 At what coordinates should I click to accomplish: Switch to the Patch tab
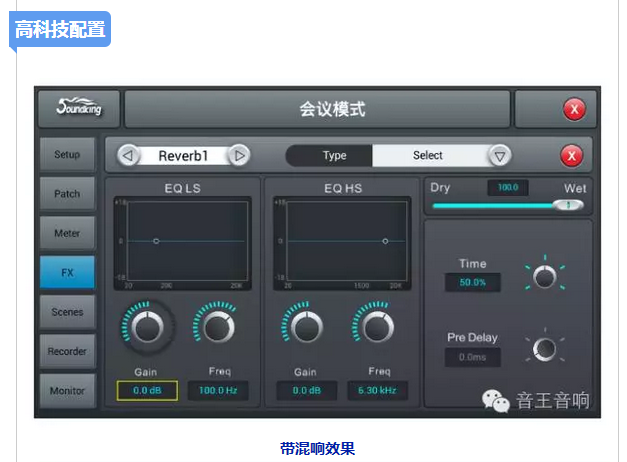67,194
